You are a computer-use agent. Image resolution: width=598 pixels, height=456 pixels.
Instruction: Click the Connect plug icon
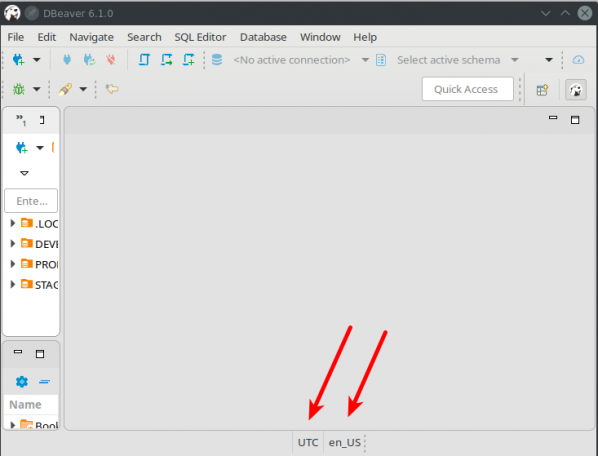(x=67, y=59)
